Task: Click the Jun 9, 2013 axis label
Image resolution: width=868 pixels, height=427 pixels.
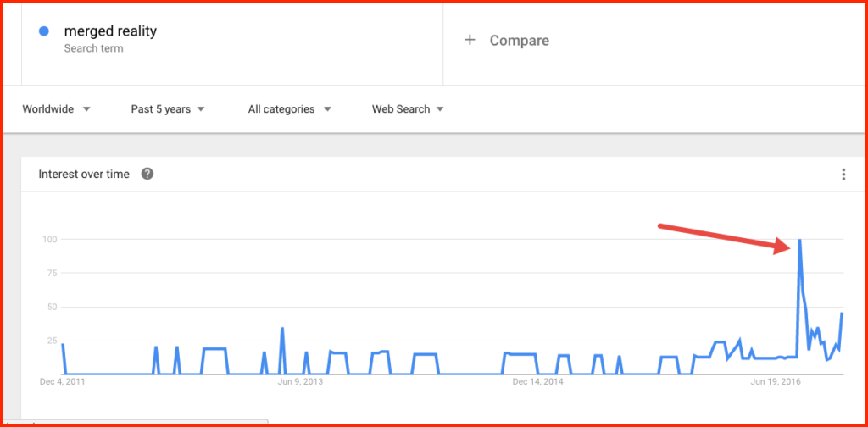Action: (299, 381)
